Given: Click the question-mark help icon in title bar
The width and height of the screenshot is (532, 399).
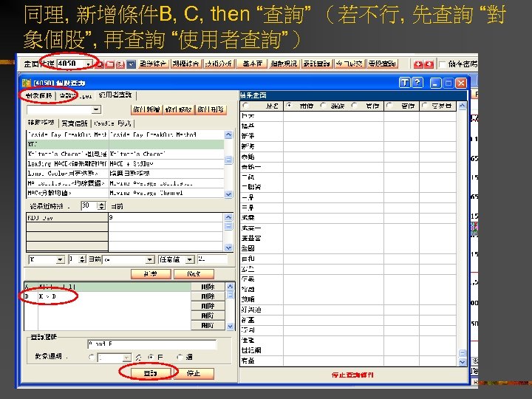Looking at the screenshot, I should click(x=417, y=83).
